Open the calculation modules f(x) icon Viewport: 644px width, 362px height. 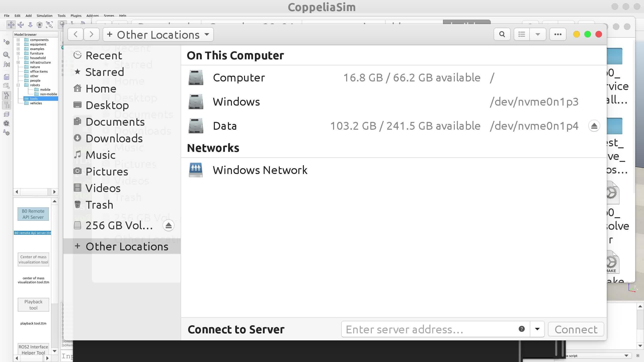point(7,64)
